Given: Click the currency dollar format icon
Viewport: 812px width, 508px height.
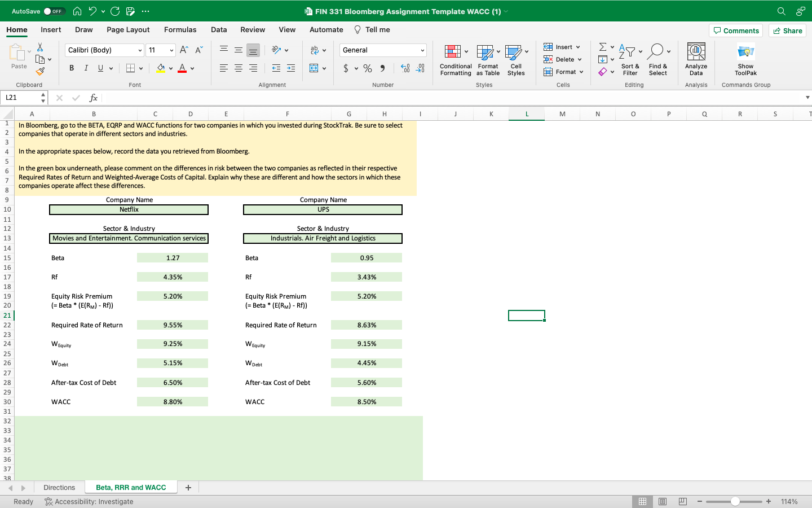Looking at the screenshot, I should click(x=346, y=68).
